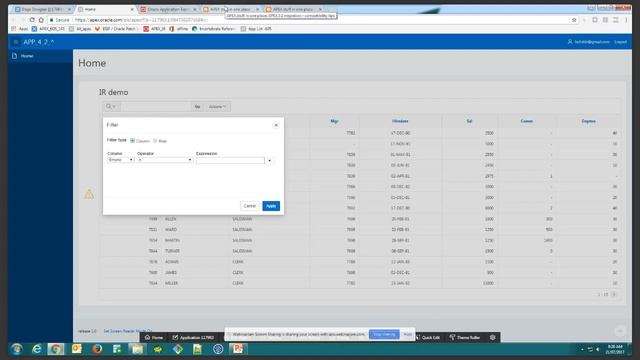Image resolution: width=640 pixels, height=360 pixels.
Task: Toggle the navigation hamburger menu icon
Action: click(x=16, y=42)
